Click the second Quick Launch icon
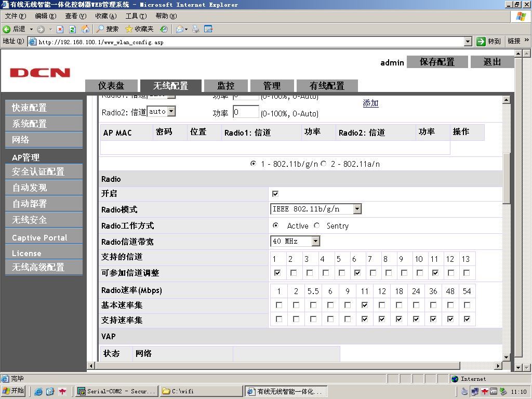 coord(50,392)
